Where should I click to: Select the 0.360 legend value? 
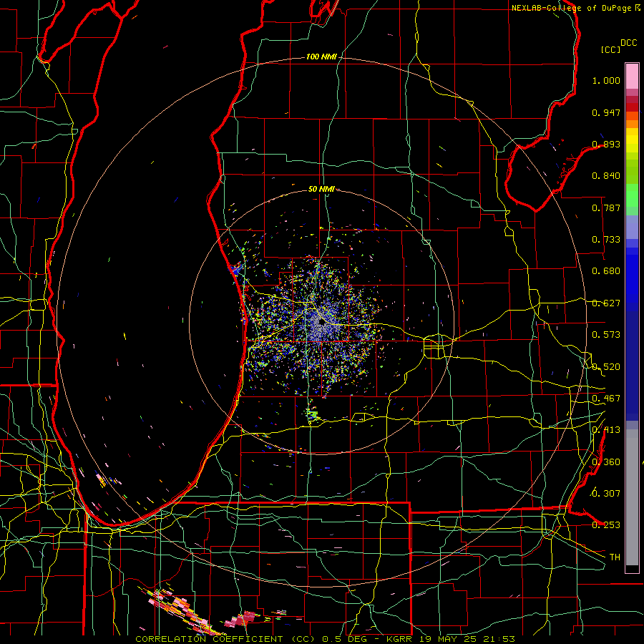(x=606, y=462)
